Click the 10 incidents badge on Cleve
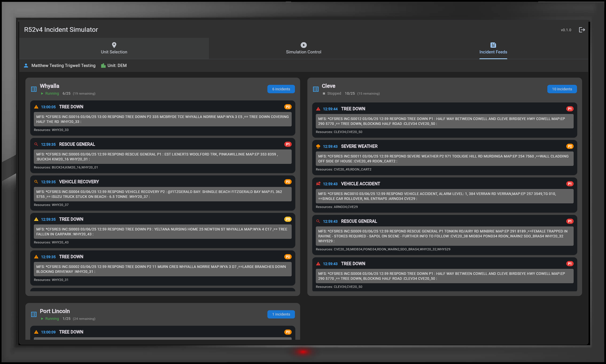This screenshot has width=606, height=364. tap(562, 89)
